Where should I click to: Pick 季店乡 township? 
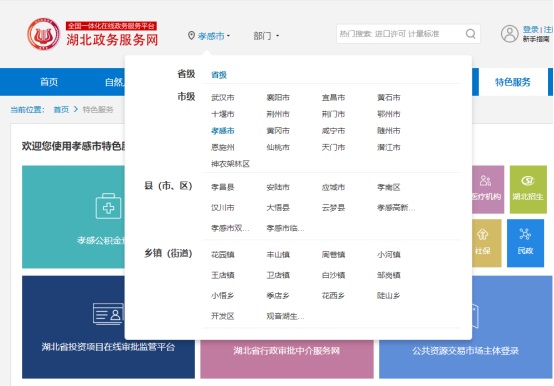(278, 296)
